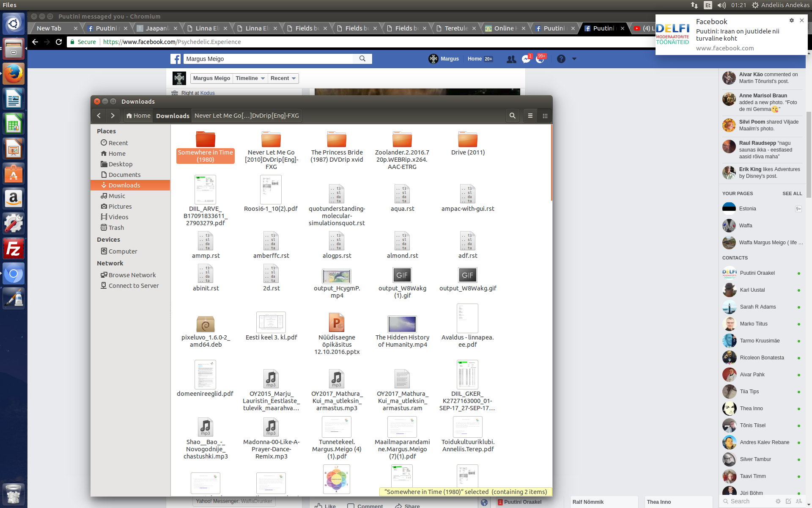
Task: Go back in Downloads file manager
Action: [99, 116]
